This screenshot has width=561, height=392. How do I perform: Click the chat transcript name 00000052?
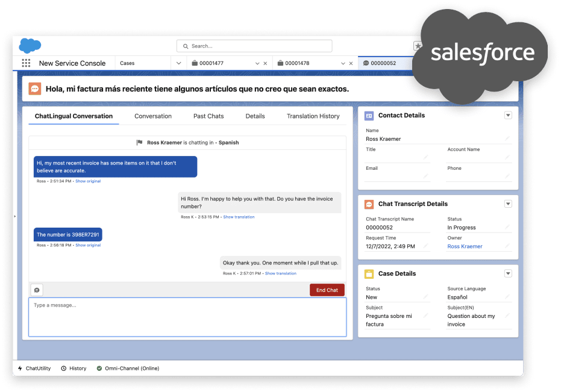(x=379, y=228)
